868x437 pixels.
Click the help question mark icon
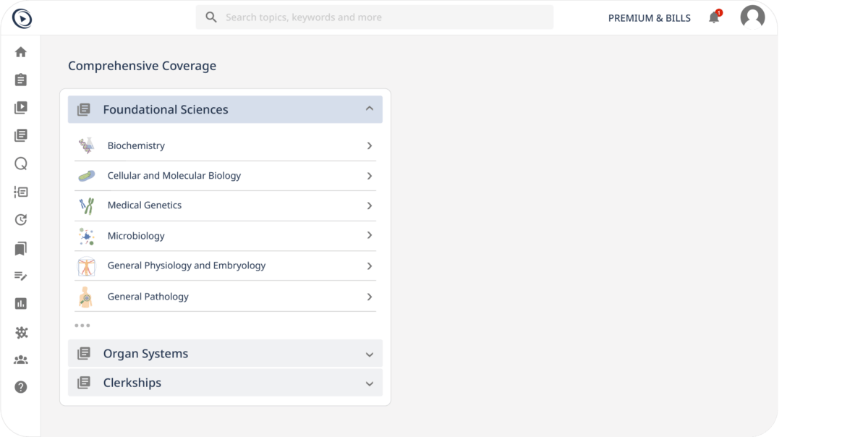point(20,387)
